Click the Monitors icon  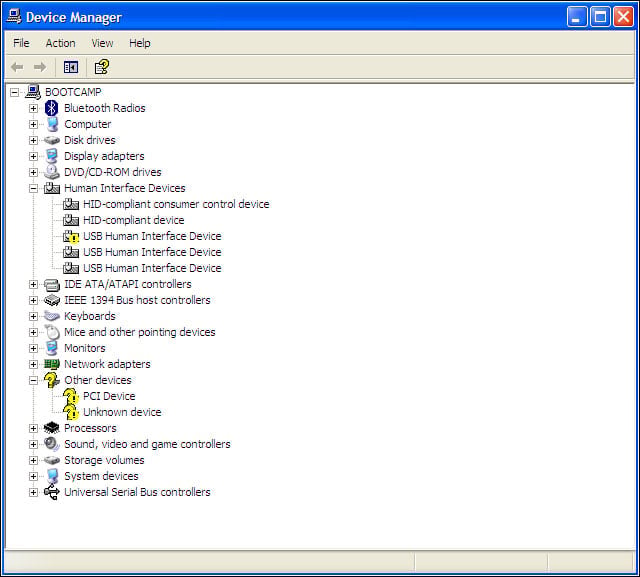tap(52, 348)
